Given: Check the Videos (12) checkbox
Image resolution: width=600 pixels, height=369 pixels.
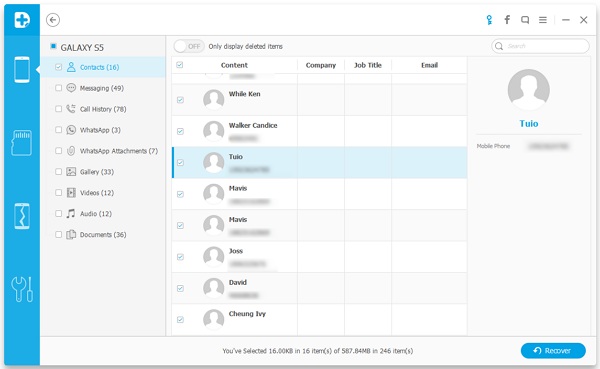Looking at the screenshot, I should pos(58,193).
